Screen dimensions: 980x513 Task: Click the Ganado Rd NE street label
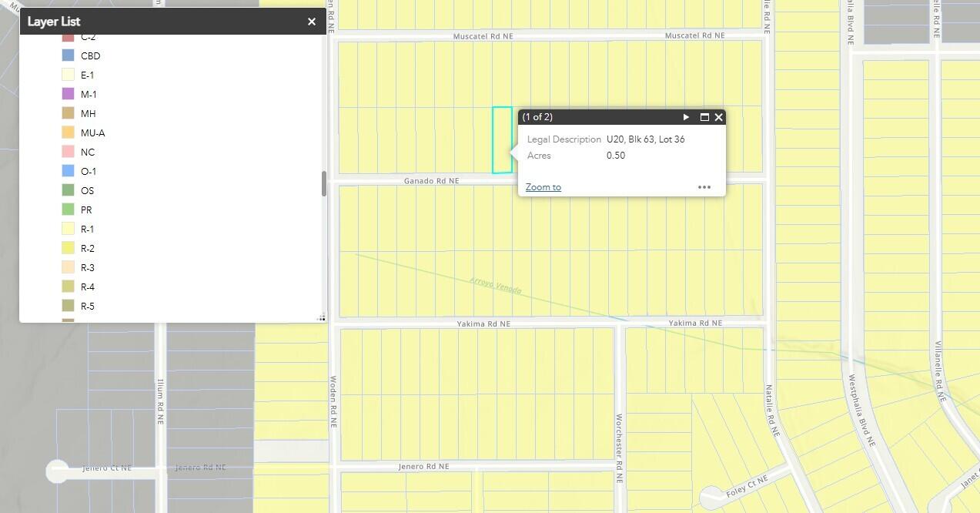point(431,181)
